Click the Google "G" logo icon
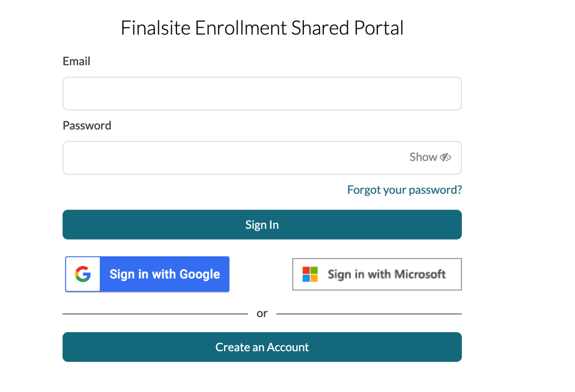 (x=83, y=274)
